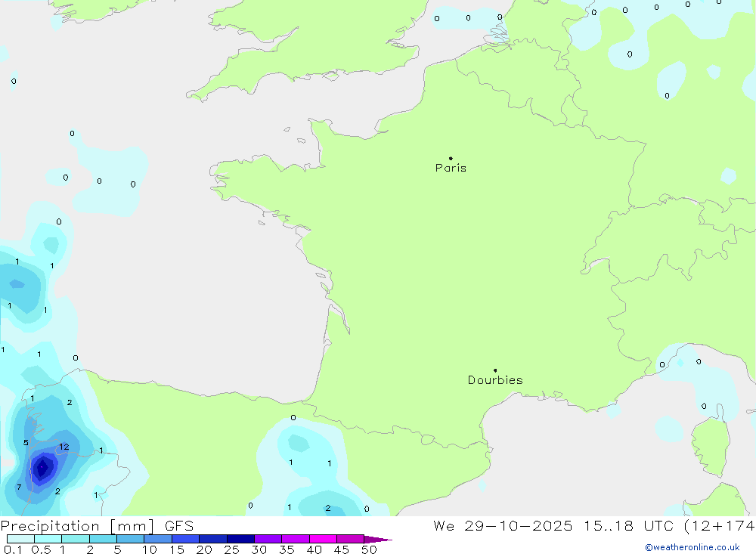Choose the 10–15 mm legend swatch
Screen dimensions: 756x554
point(158,539)
